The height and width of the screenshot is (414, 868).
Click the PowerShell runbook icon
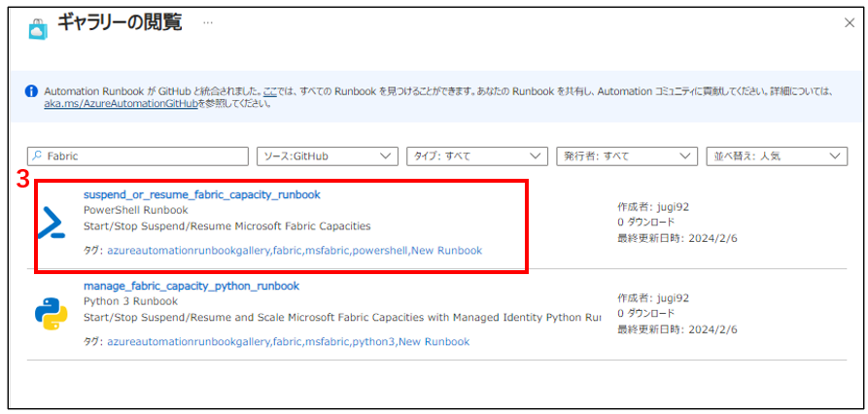(52, 224)
